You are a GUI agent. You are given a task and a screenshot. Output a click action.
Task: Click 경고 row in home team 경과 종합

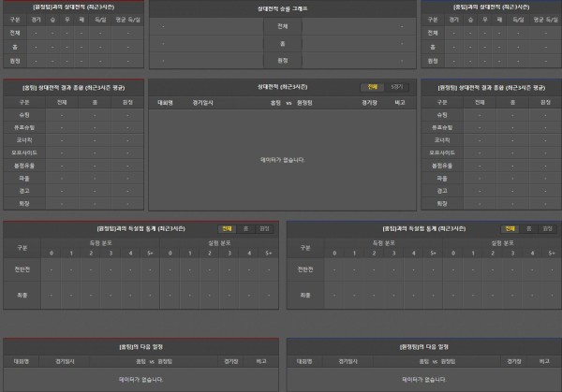[22, 190]
